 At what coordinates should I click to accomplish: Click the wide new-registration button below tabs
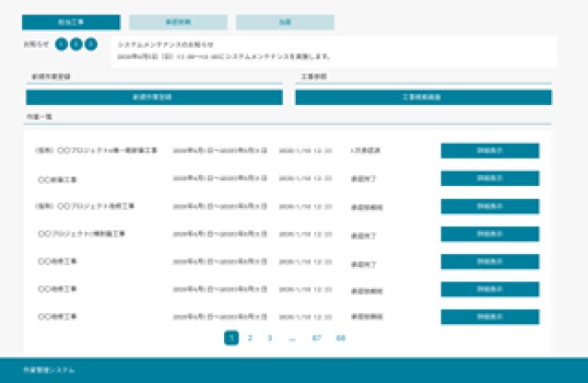tap(154, 97)
